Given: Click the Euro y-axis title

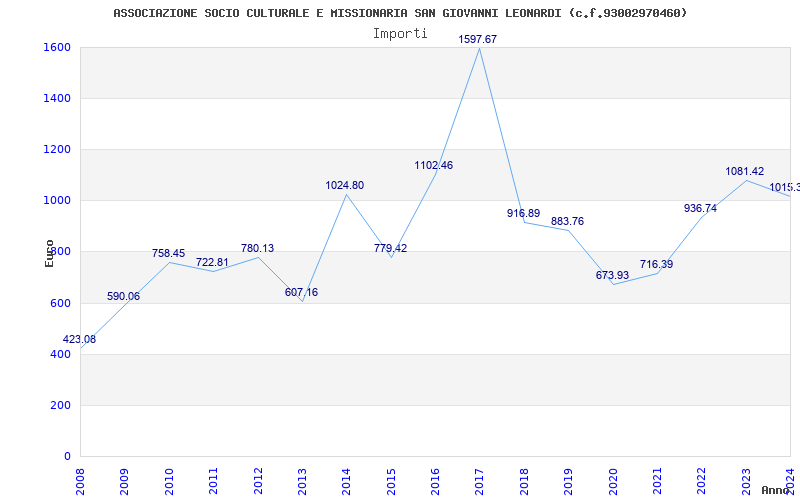Looking at the screenshot, I should tap(49, 253).
